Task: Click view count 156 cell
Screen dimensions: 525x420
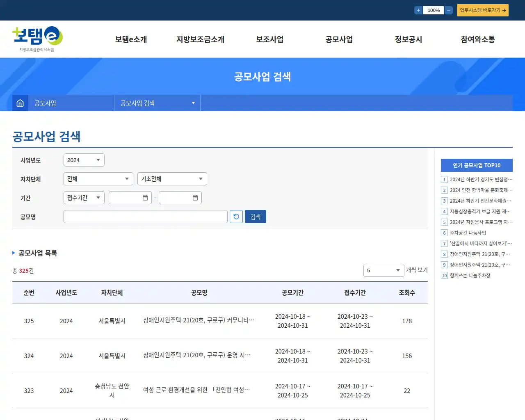Action: [x=407, y=356]
